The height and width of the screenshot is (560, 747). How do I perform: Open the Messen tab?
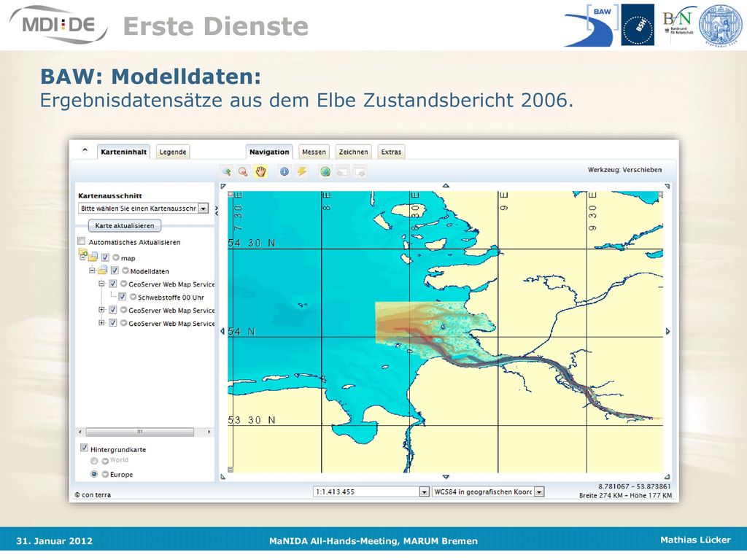[314, 152]
